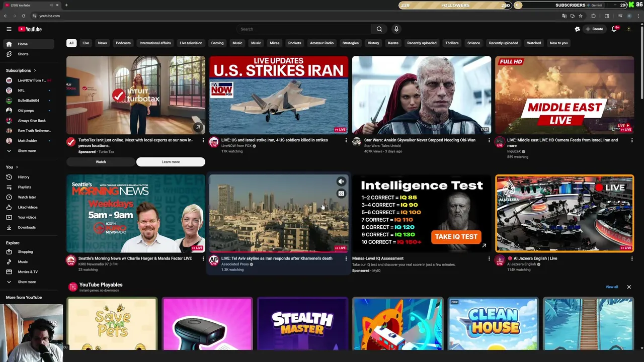This screenshot has height=362, width=644.
Task: Open Star Wars Tales Untold channel link
Action: 382,146
